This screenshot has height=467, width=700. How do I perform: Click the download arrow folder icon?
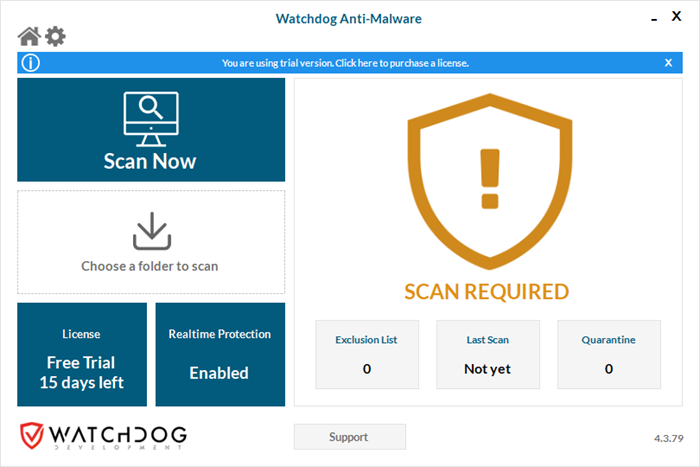pyautogui.click(x=152, y=231)
